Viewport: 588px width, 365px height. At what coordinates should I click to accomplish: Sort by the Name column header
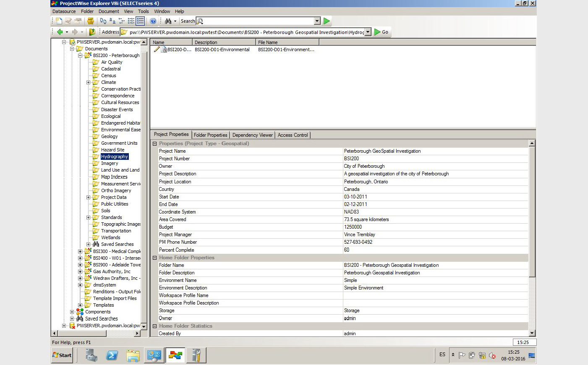[171, 42]
